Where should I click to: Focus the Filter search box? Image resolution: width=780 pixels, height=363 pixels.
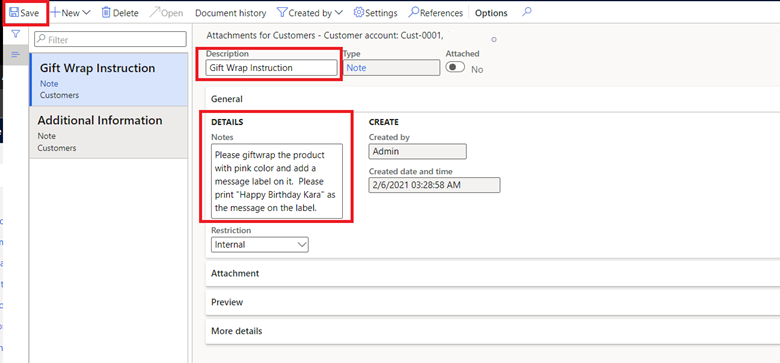[110, 39]
